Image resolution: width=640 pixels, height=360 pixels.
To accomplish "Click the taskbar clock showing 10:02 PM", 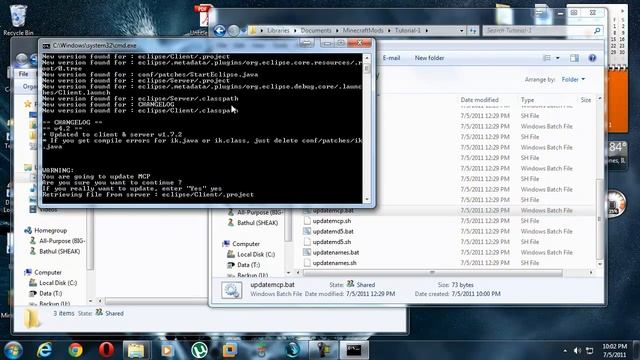I will tap(614, 350).
